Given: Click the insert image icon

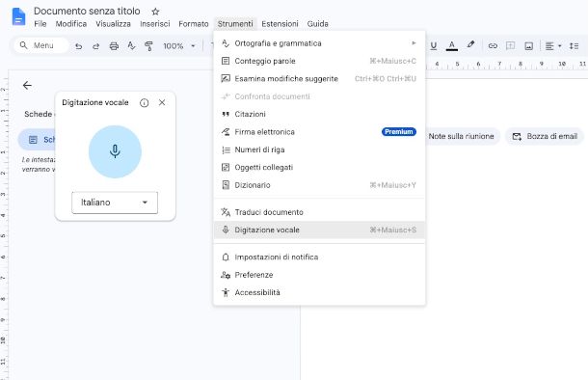Looking at the screenshot, I should [529, 46].
